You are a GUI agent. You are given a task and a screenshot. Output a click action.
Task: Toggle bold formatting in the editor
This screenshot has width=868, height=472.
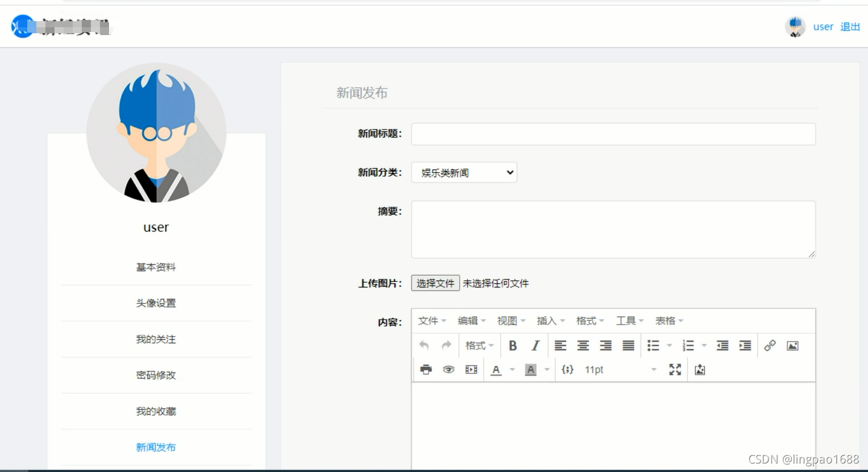click(512, 346)
